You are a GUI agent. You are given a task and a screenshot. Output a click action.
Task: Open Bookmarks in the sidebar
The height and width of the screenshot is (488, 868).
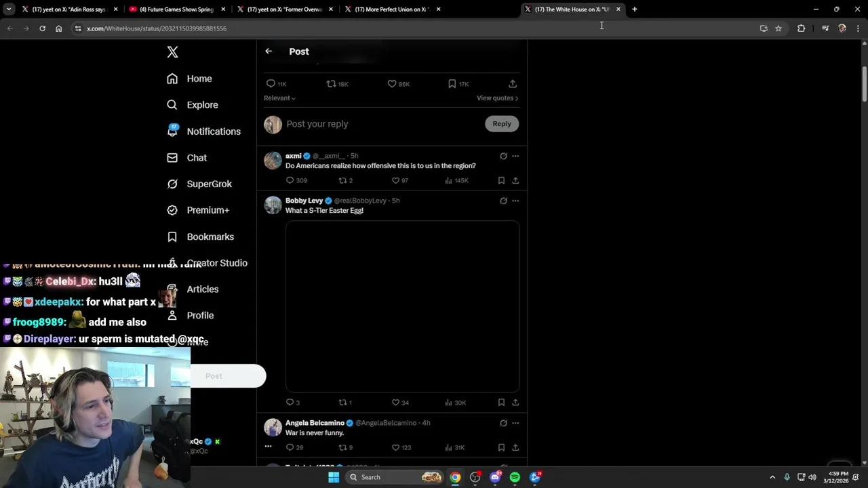[x=201, y=237]
